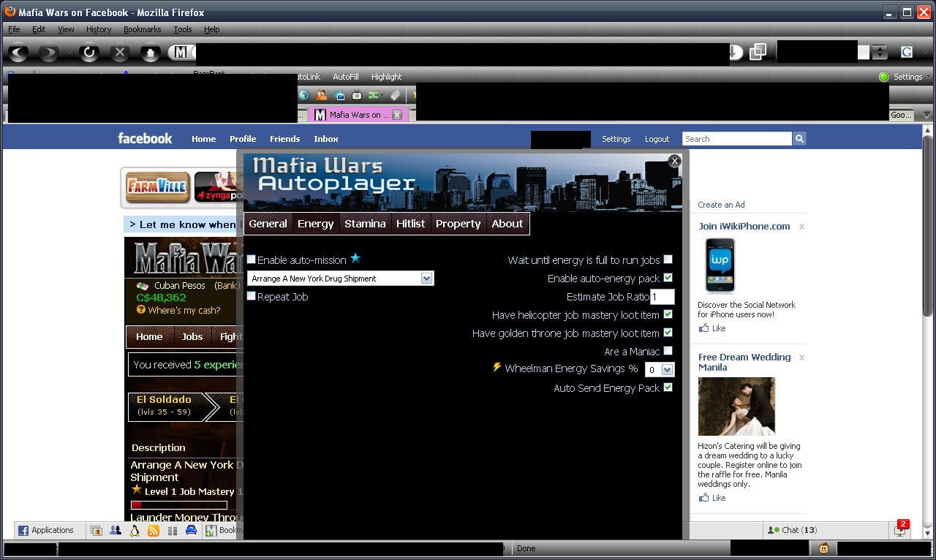Open the Facebook notifications icon with red badge
The height and width of the screenshot is (560, 936).
click(x=901, y=530)
